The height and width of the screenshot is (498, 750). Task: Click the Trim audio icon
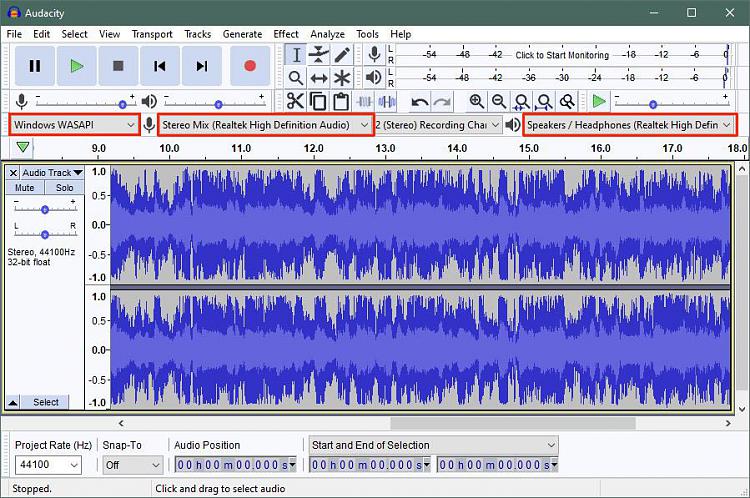pyautogui.click(x=364, y=101)
